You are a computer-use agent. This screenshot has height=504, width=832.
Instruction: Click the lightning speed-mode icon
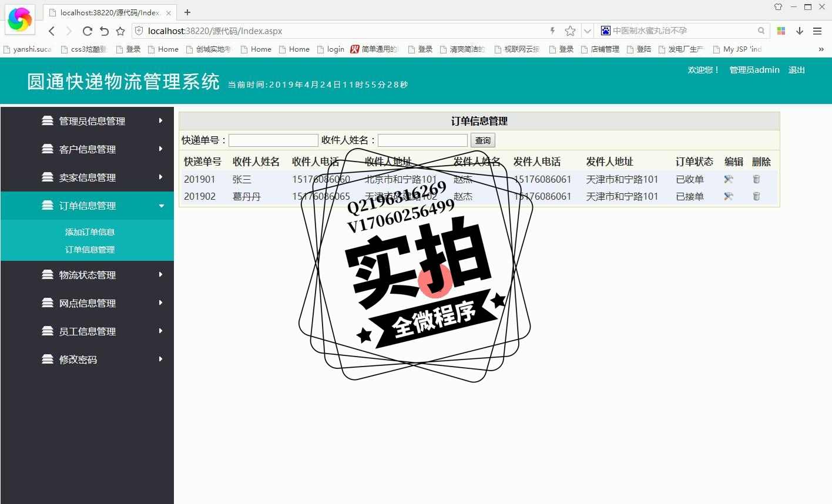[552, 31]
